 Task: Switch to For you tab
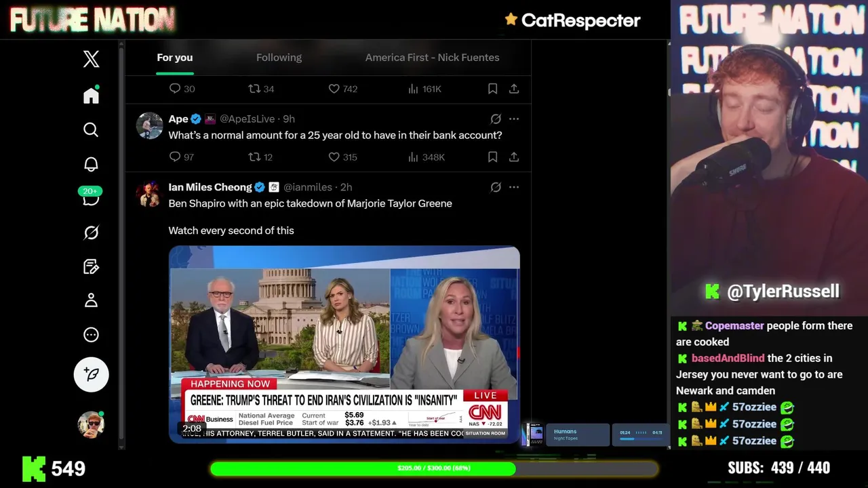[x=175, y=58]
